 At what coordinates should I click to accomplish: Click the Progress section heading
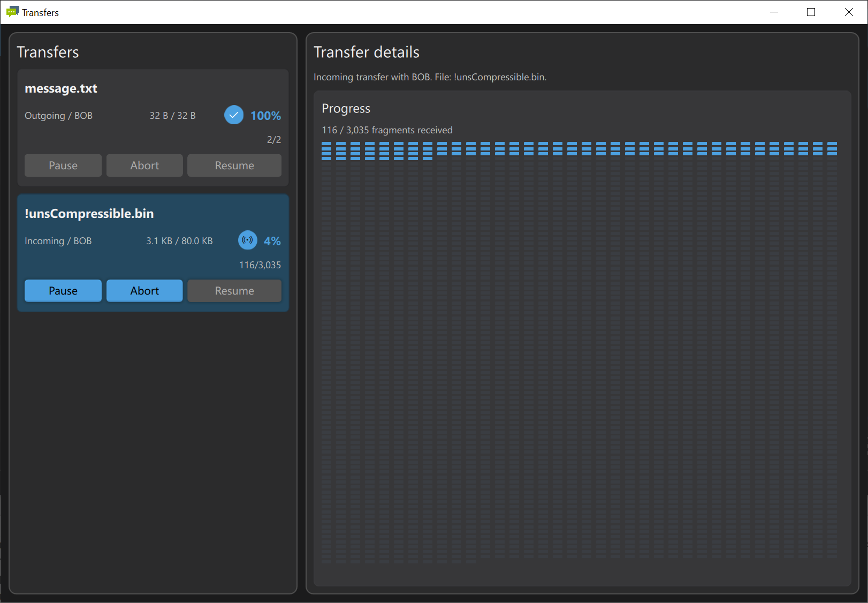[x=346, y=109]
